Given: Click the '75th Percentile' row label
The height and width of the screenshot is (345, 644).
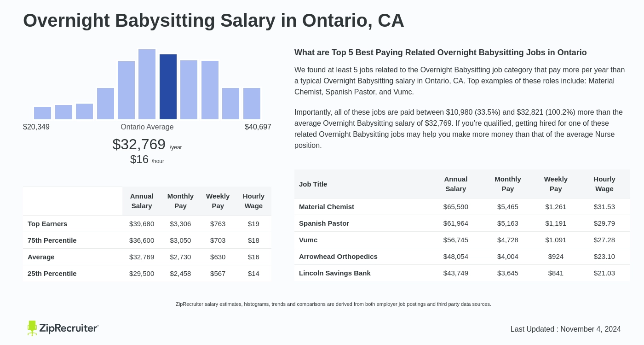Looking at the screenshot, I should click(52, 240).
